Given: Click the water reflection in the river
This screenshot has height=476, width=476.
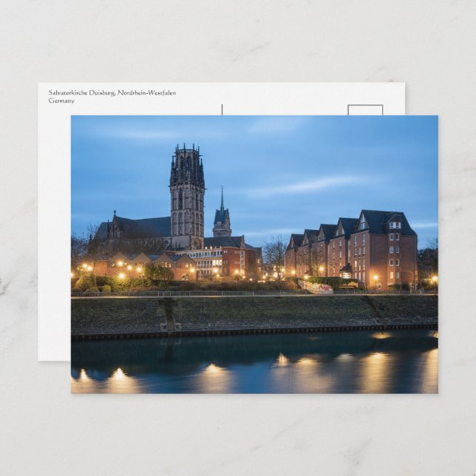Looking at the screenshot, I should (254, 366).
